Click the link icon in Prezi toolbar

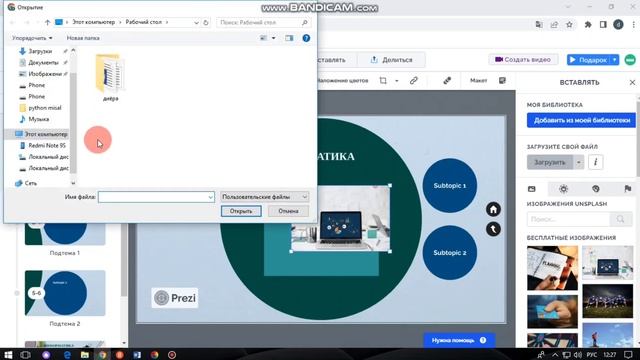pos(413,81)
